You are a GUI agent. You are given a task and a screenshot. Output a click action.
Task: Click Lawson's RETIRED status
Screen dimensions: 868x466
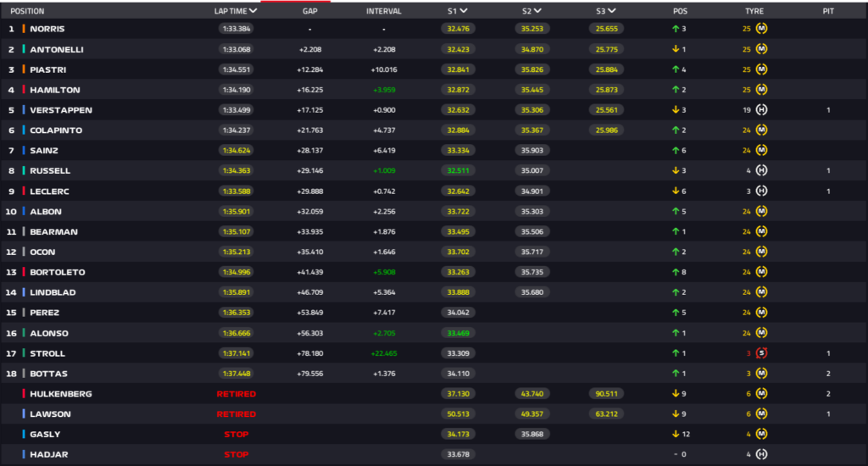coord(236,414)
